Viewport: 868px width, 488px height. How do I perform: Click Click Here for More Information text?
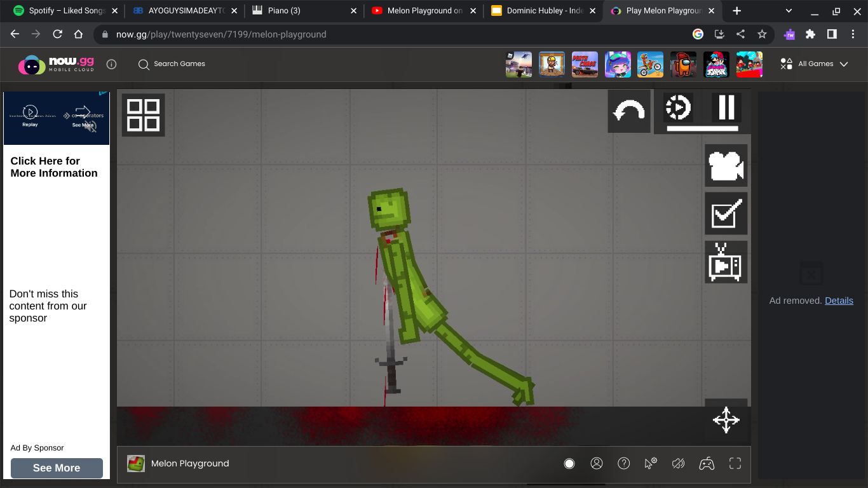coord(54,167)
